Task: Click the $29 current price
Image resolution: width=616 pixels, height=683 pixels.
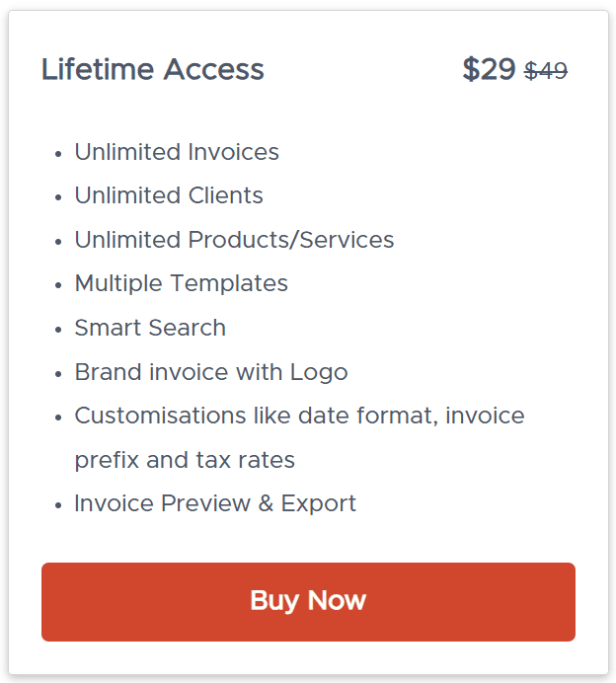Action: (489, 70)
